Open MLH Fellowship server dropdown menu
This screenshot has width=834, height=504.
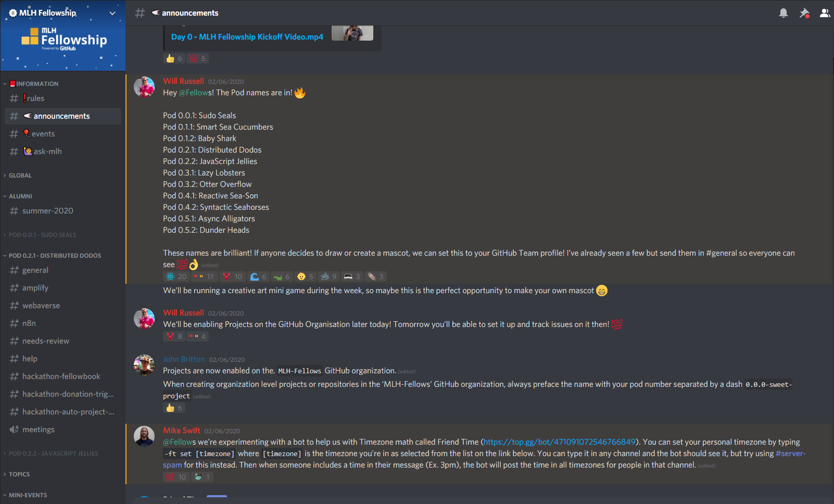click(63, 13)
